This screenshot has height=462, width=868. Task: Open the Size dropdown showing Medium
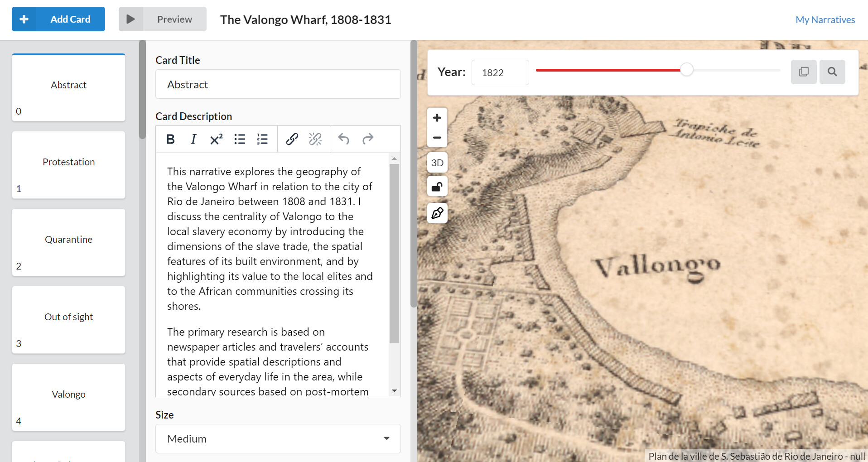click(x=278, y=438)
